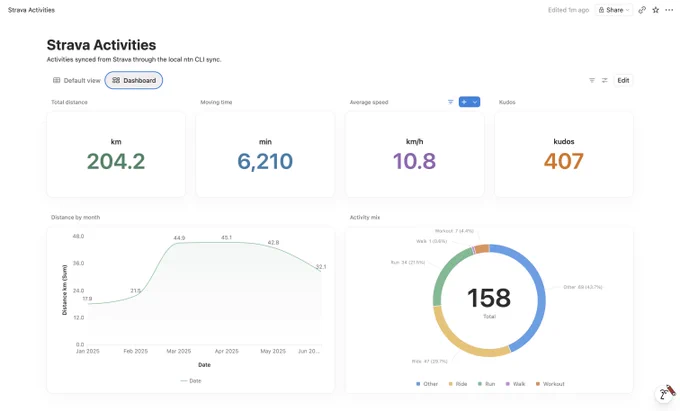The width and height of the screenshot is (680, 411).
Task: Favorite this page with the star icon
Action: pos(656,10)
